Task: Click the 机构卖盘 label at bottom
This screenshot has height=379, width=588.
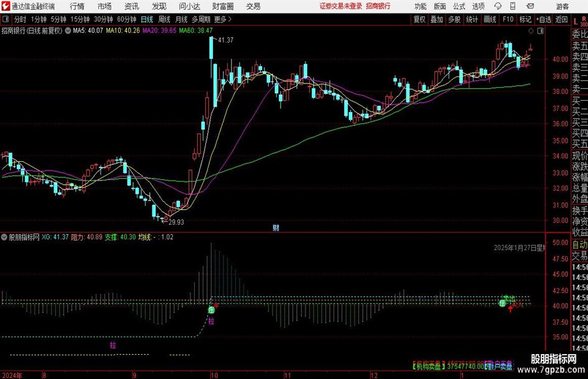Action: [x=429, y=366]
